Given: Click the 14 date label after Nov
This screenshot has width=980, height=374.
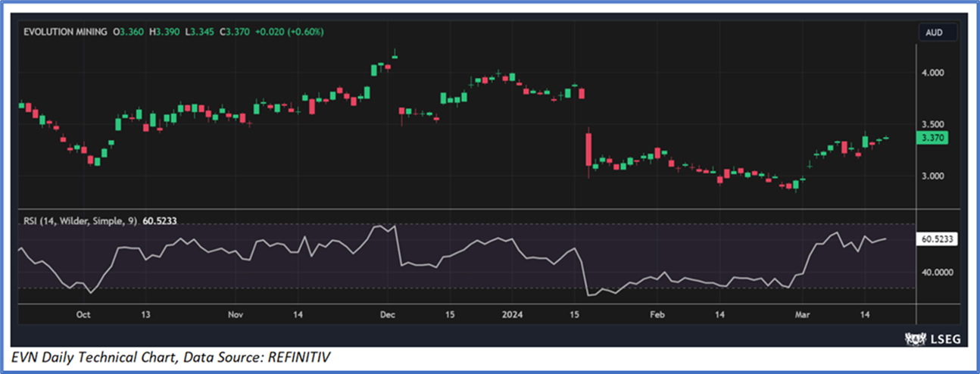Looking at the screenshot, I should (298, 314).
